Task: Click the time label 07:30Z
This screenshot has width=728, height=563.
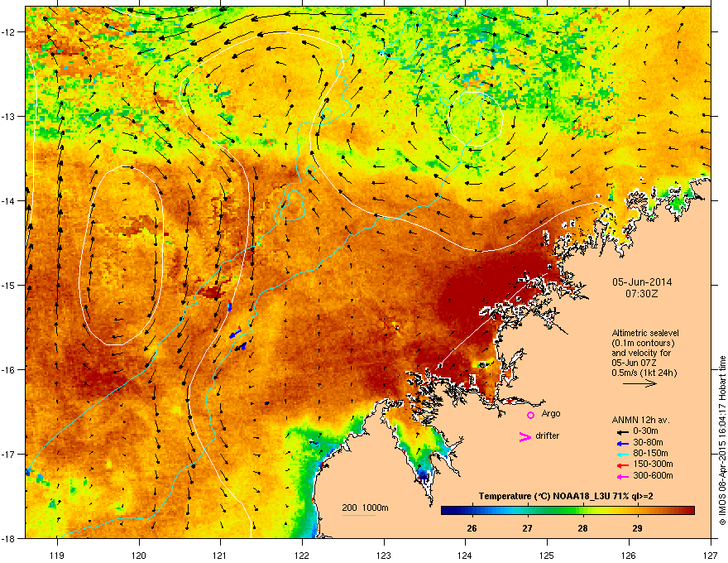Action: (642, 294)
